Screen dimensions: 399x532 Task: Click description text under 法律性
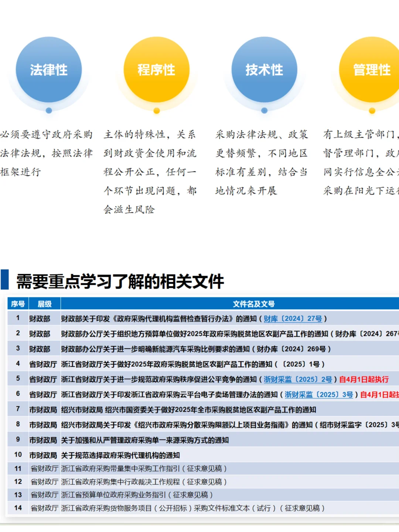coord(47,153)
